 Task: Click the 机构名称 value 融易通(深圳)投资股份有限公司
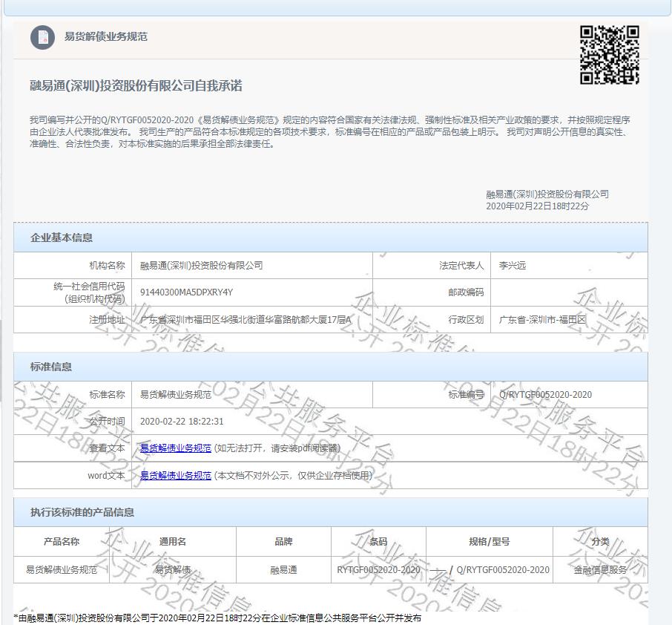point(202,266)
